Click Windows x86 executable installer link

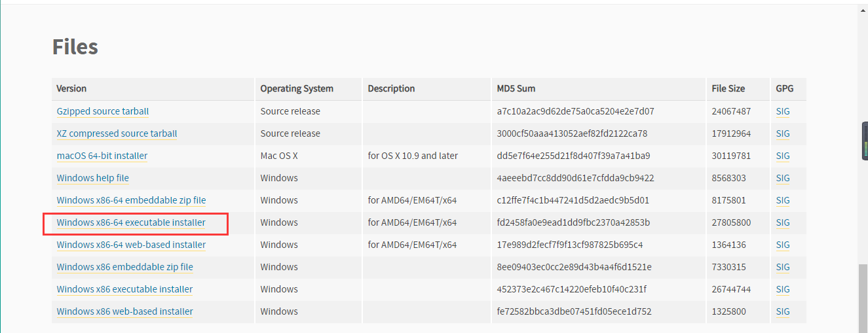(x=124, y=289)
